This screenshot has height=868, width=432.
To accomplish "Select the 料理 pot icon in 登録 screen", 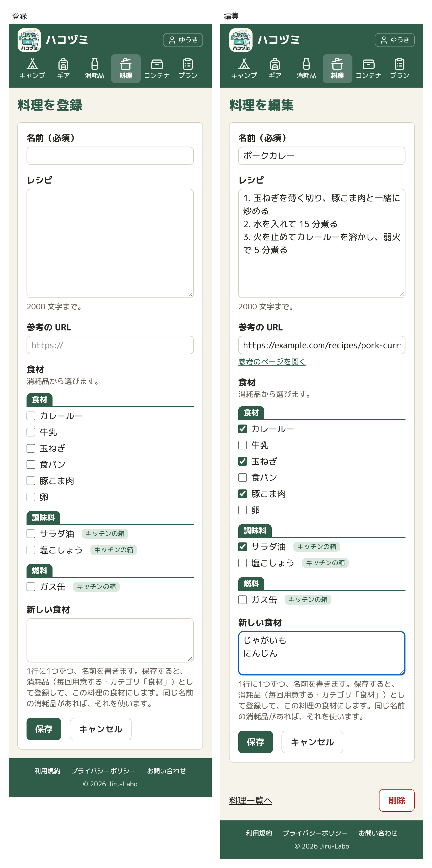I will click(125, 64).
